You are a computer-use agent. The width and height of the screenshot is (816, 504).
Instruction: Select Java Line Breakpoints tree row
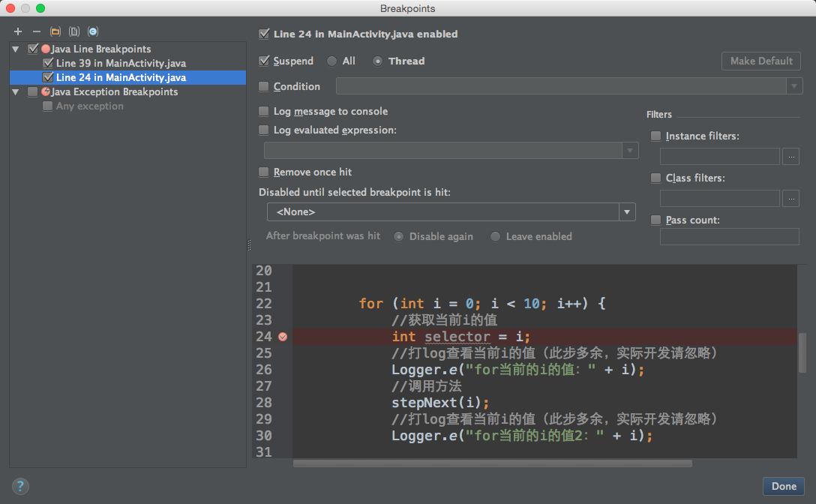coord(128,49)
